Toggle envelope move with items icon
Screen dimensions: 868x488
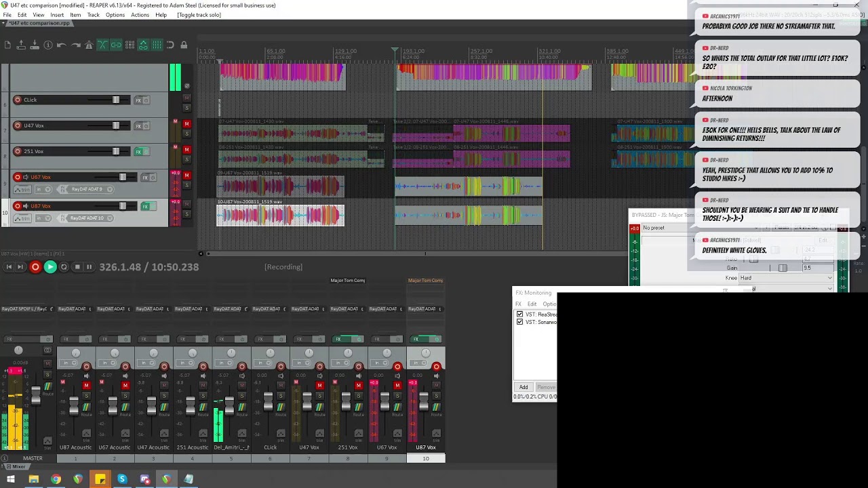pos(143,45)
